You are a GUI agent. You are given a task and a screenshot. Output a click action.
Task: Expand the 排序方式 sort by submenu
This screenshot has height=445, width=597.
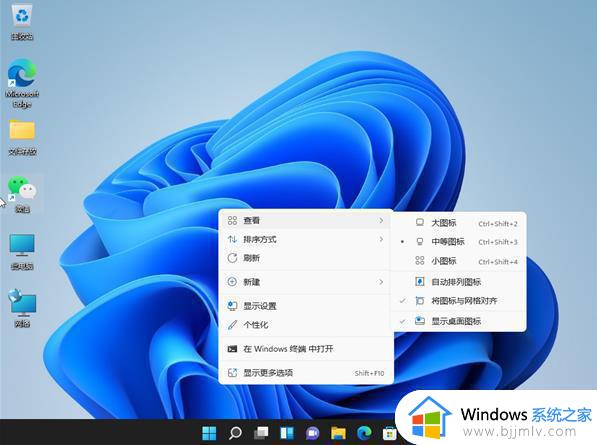(306, 239)
